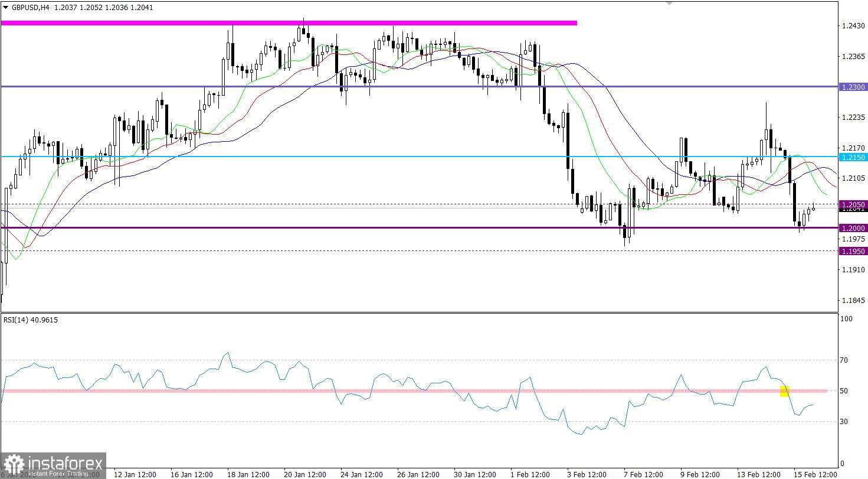868x479 pixels.
Task: Select the dashed 1.2050 level line
Action: point(419,204)
